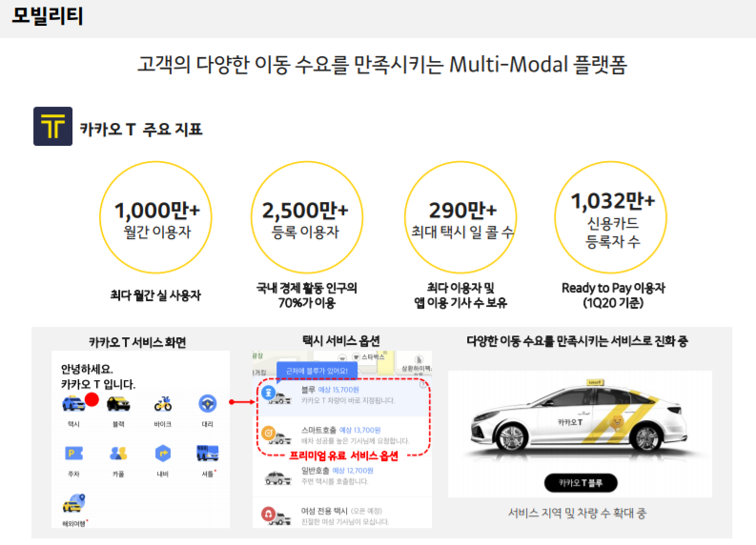Click the 블루 예상 15,700원 fare text

coord(330,390)
